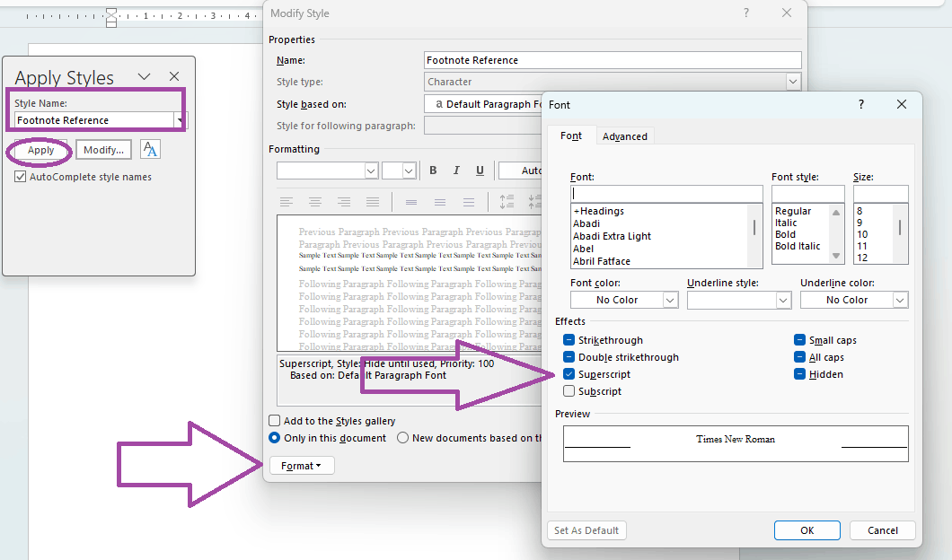The image size is (952, 560).
Task: Uncheck the Superscript checkbox
Action: [x=569, y=373]
